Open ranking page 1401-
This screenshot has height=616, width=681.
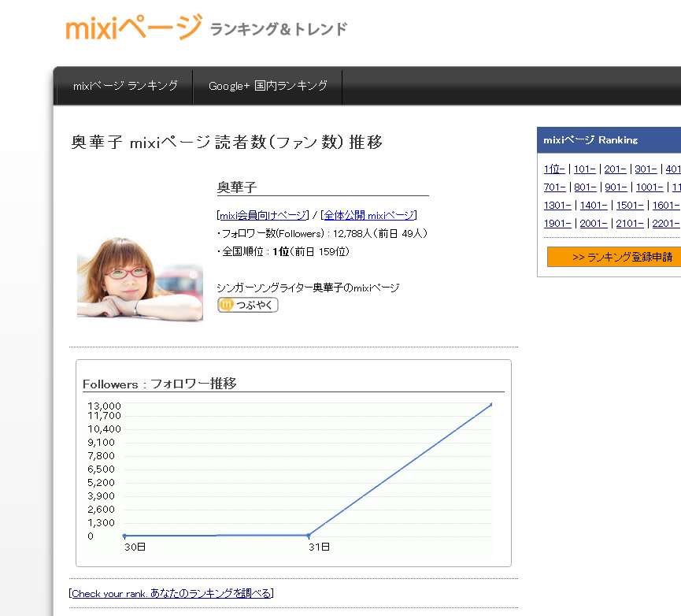click(594, 205)
